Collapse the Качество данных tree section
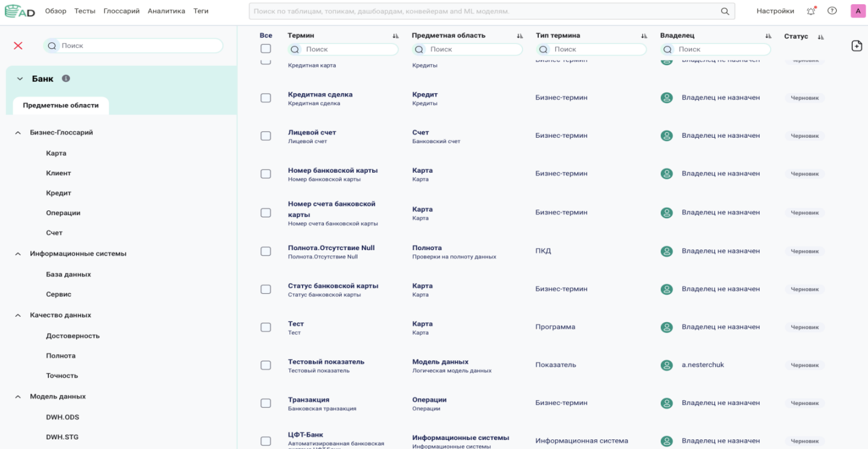 pos(18,315)
